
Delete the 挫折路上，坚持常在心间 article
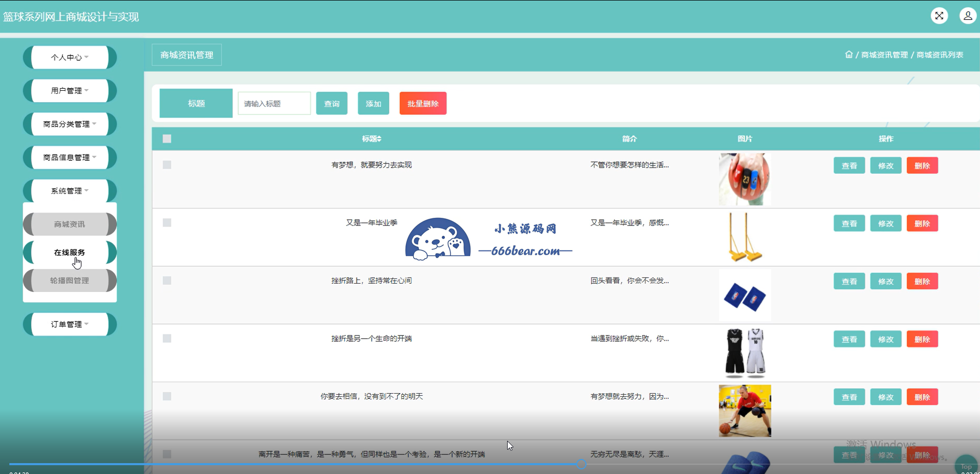tap(922, 281)
